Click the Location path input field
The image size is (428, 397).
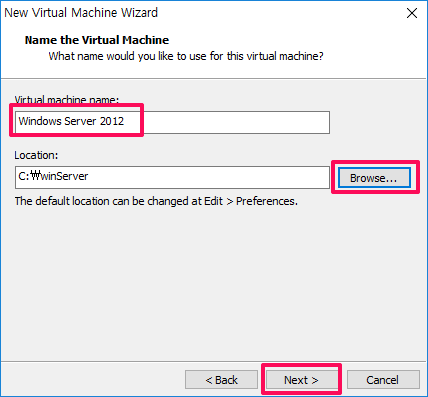172,177
